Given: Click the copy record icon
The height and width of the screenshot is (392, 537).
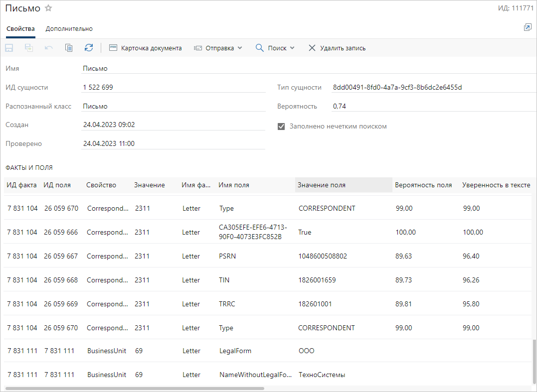Looking at the screenshot, I should click(x=69, y=48).
